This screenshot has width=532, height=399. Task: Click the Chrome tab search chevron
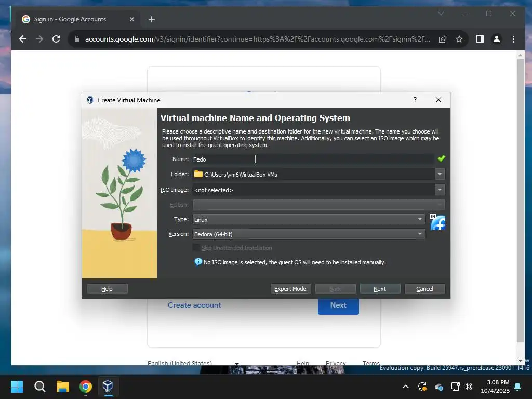tap(441, 14)
